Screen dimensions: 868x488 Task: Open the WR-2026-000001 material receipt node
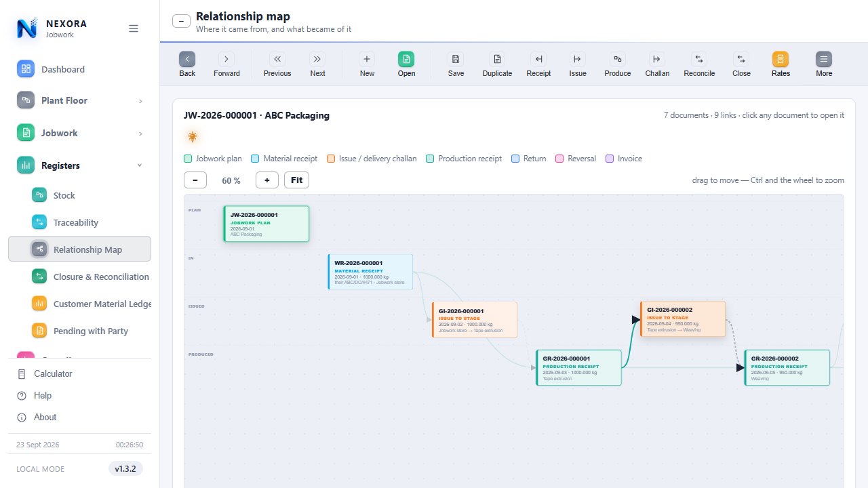point(370,272)
